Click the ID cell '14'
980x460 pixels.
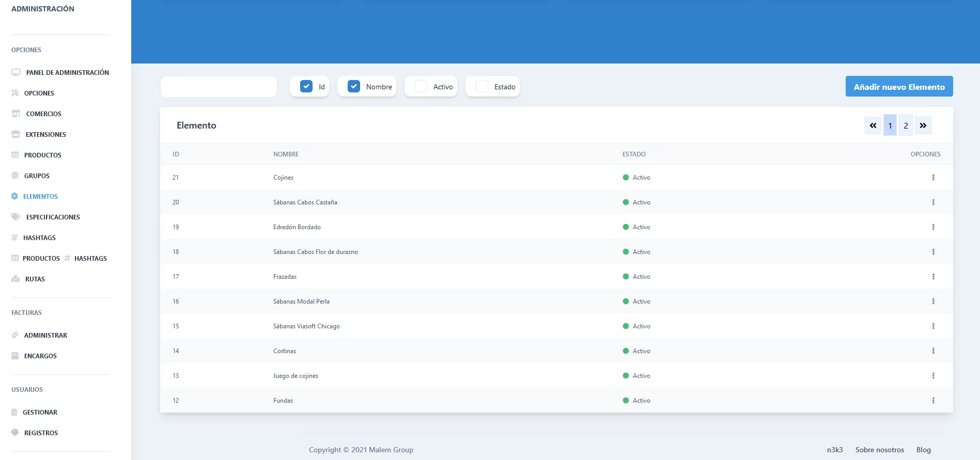pyautogui.click(x=176, y=351)
